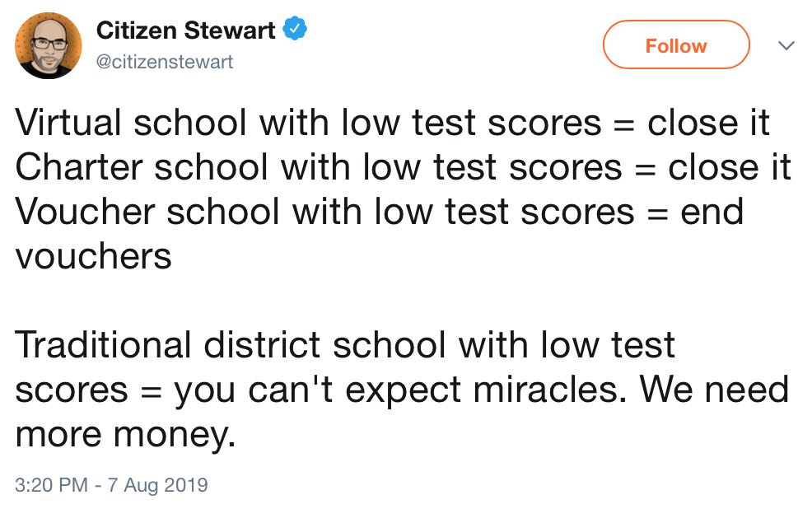
Task: Click the standalone word vouchers
Action: [x=93, y=257]
